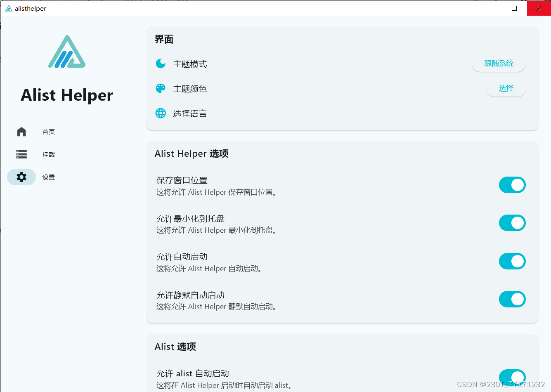Screen dimensions: 551x392
Task: Click the Alist Helper 选项 heading
Action: click(x=192, y=153)
